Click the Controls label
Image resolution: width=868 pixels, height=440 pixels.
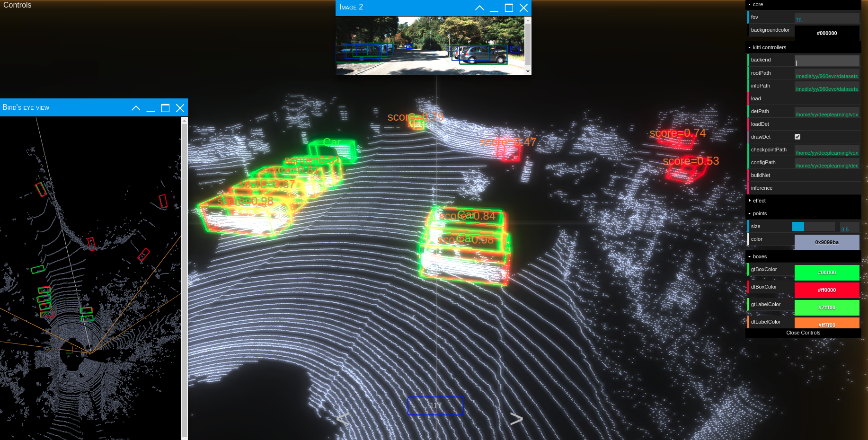[x=18, y=5]
